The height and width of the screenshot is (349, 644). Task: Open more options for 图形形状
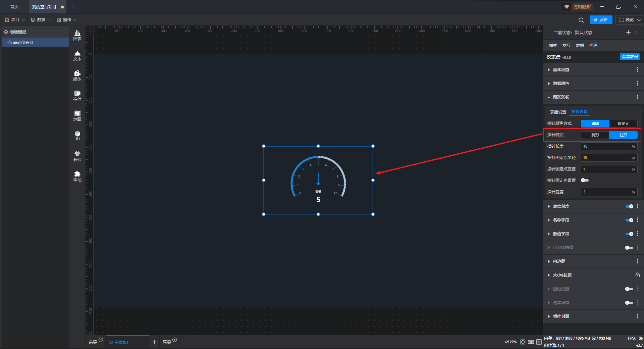coord(637,97)
